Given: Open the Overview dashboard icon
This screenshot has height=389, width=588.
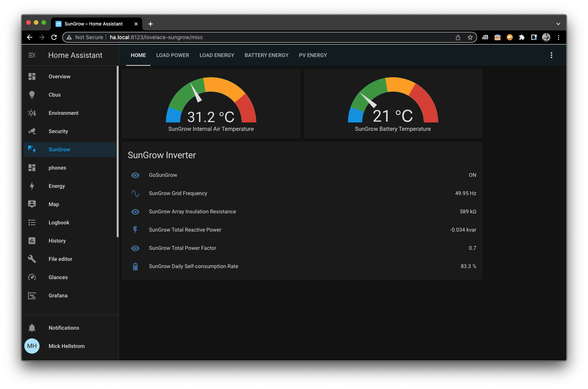Looking at the screenshot, I should coord(32,76).
